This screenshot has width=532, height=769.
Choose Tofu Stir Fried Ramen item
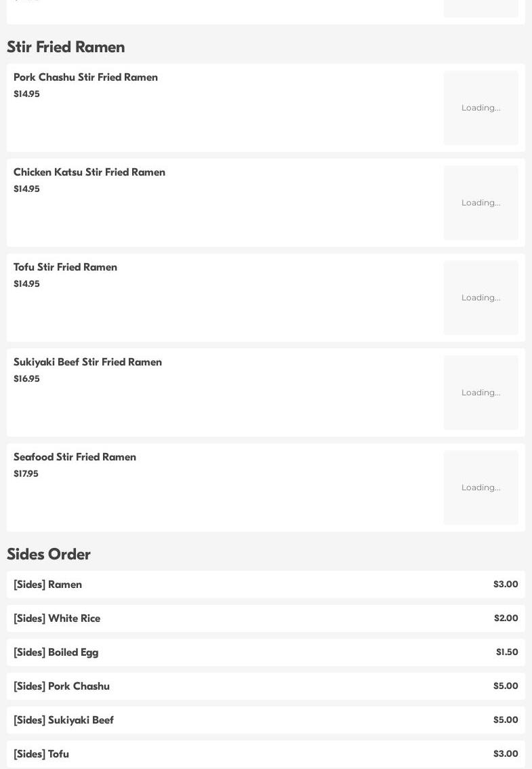(66, 267)
